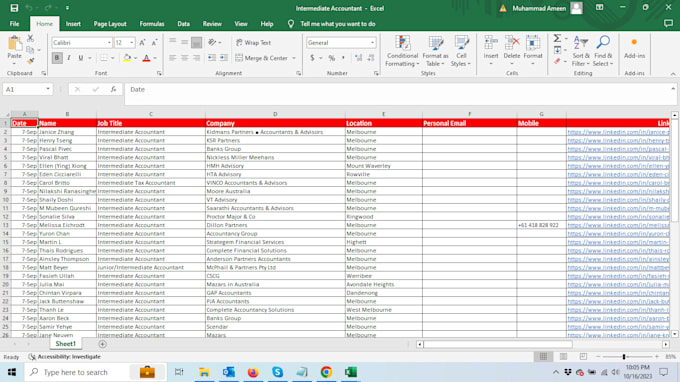Toggle Wrap Text
This screenshot has width=680, height=382.
(254, 42)
